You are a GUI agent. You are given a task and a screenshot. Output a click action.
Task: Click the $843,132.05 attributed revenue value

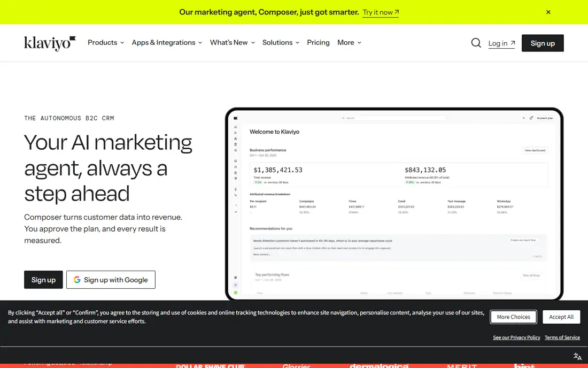[x=425, y=170]
